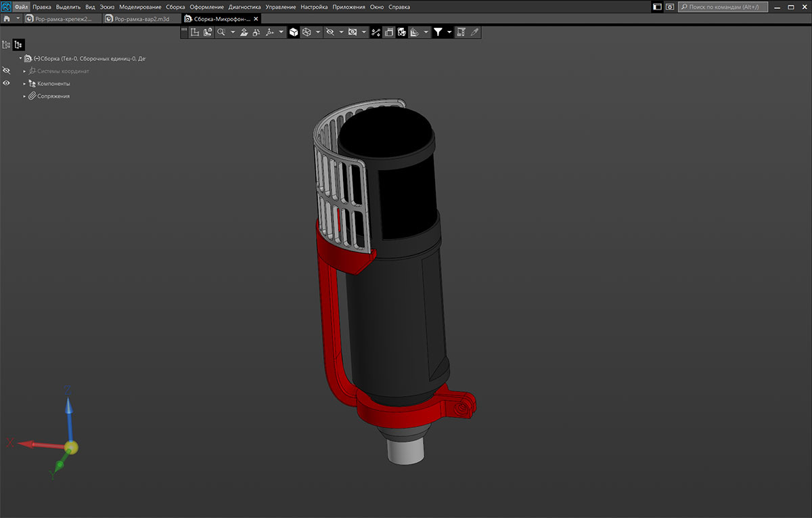Screen dimensions: 812x518
Task: Click the Home start page icon
Action: 7,19
